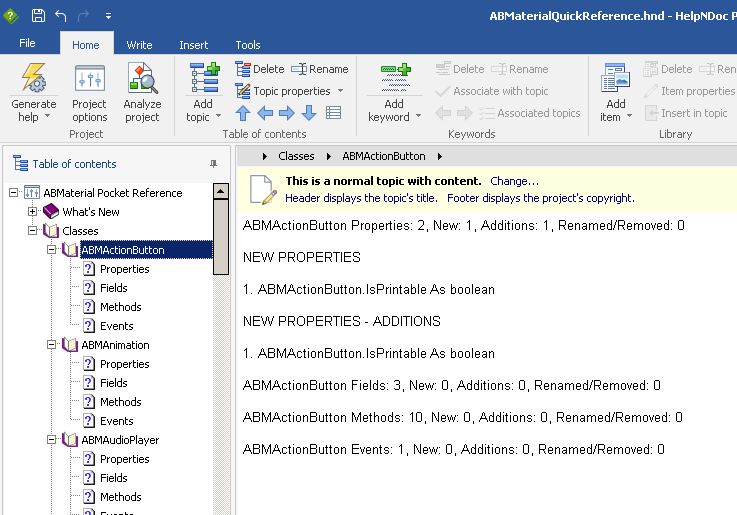This screenshot has height=515, width=737.
Task: Select the What's New topic
Action: point(91,212)
